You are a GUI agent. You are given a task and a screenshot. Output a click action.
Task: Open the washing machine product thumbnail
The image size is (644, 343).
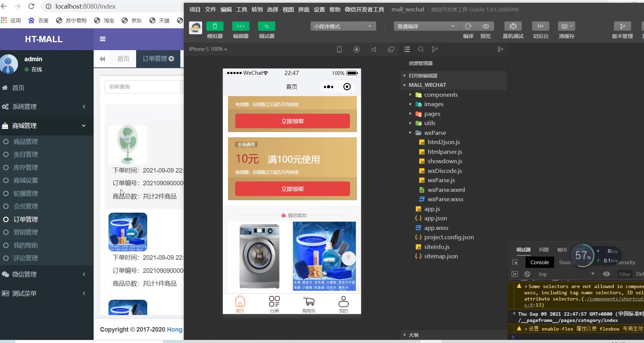tap(259, 256)
